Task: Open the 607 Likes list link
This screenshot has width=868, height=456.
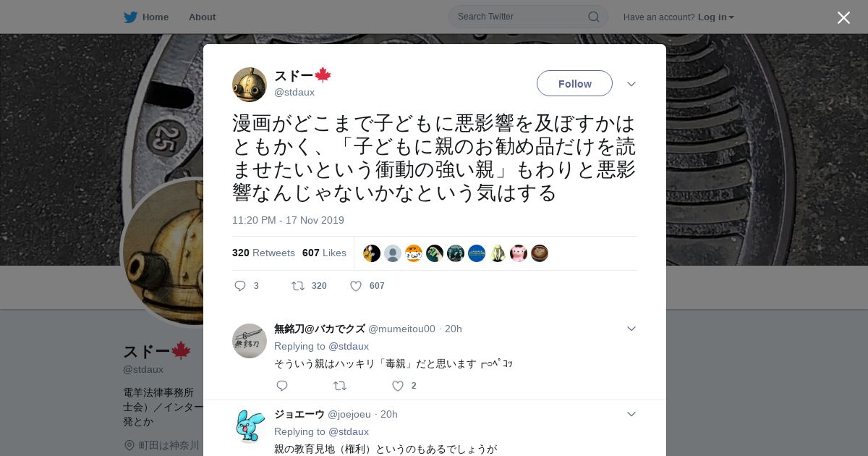Action: pos(324,253)
